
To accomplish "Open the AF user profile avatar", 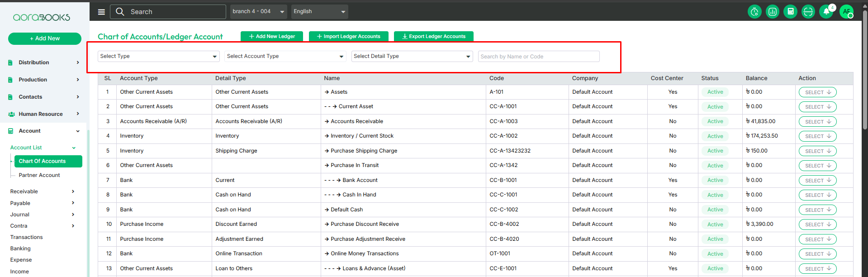I will point(846,12).
